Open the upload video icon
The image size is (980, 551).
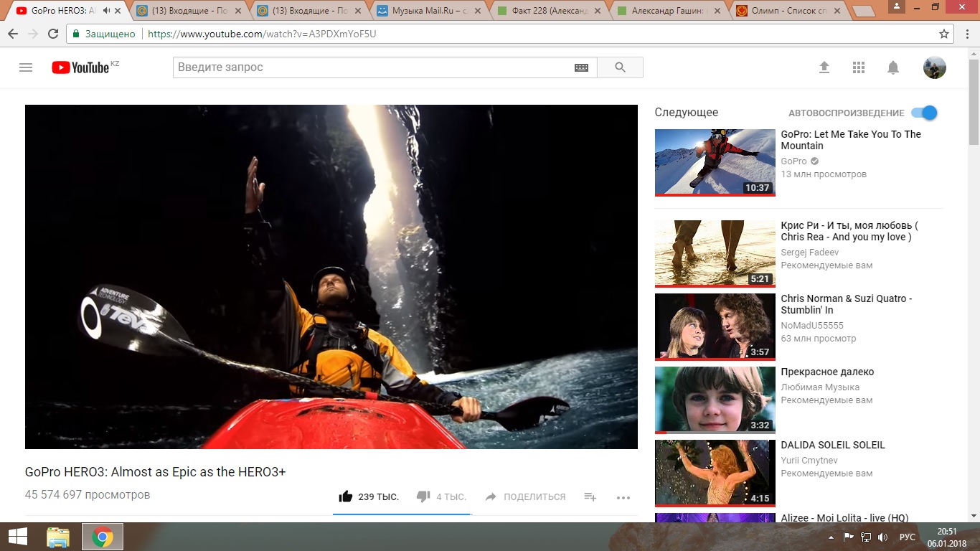click(824, 67)
